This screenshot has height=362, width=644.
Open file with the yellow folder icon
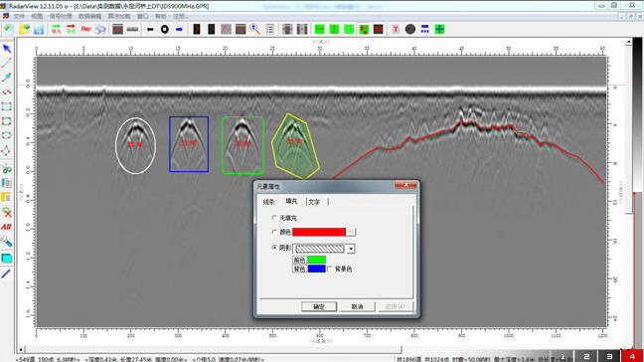pyautogui.click(x=24, y=29)
